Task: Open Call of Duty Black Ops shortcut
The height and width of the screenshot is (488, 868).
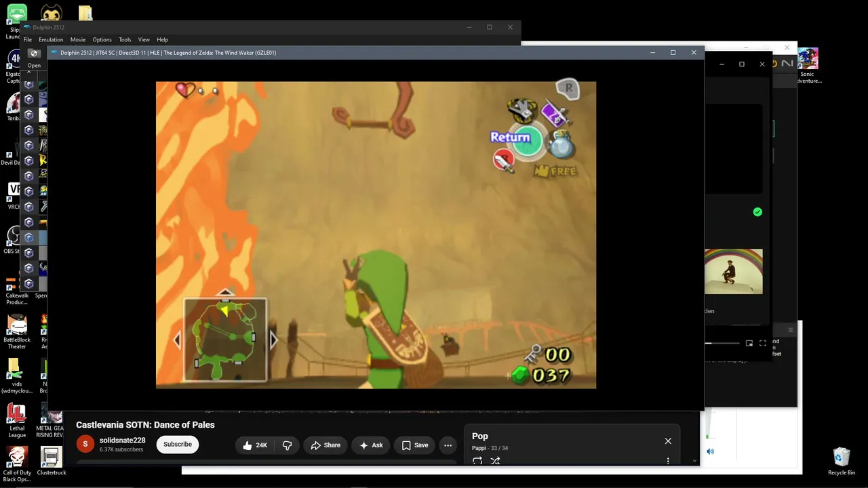Action: [17, 464]
